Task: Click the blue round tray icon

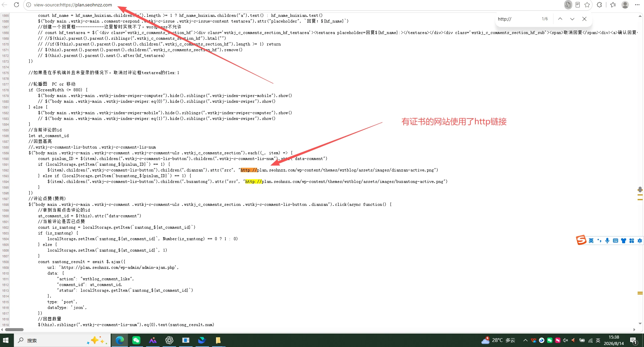Action: (542, 340)
